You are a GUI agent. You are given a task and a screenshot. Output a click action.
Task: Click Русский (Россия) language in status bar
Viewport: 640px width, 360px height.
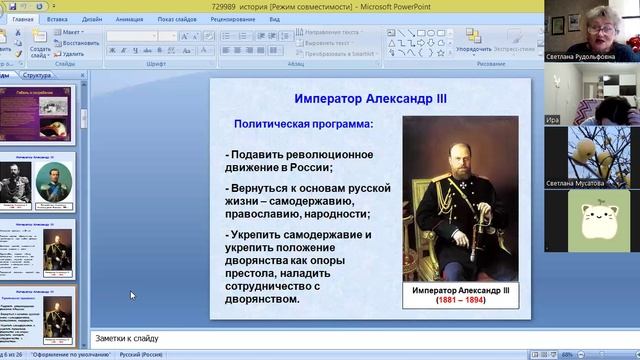141,355
